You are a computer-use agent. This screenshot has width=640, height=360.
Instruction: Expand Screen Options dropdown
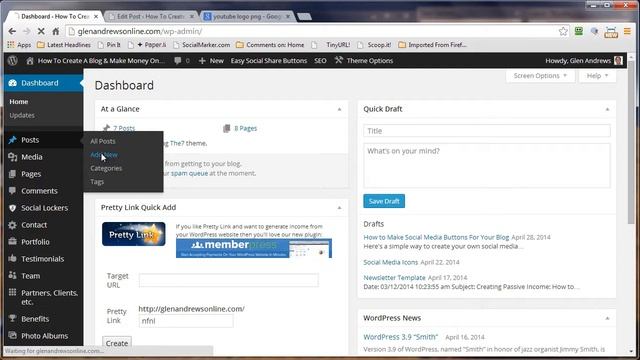540,76
